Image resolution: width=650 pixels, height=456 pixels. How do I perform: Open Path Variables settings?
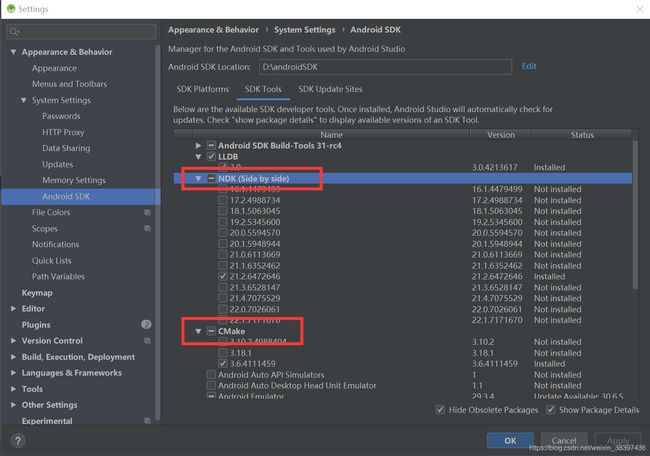point(58,277)
